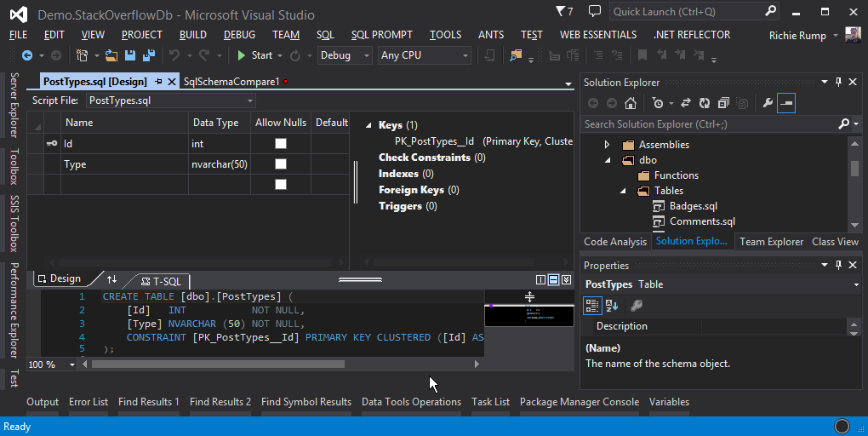Open the Properties object selector dropdown
The width and height of the screenshot is (868, 436).
(856, 284)
